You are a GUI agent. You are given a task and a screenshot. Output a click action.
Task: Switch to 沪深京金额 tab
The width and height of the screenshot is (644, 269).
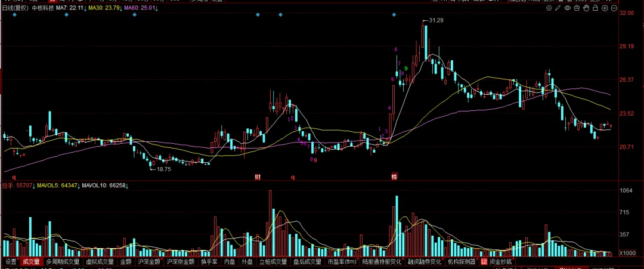pos(180,261)
